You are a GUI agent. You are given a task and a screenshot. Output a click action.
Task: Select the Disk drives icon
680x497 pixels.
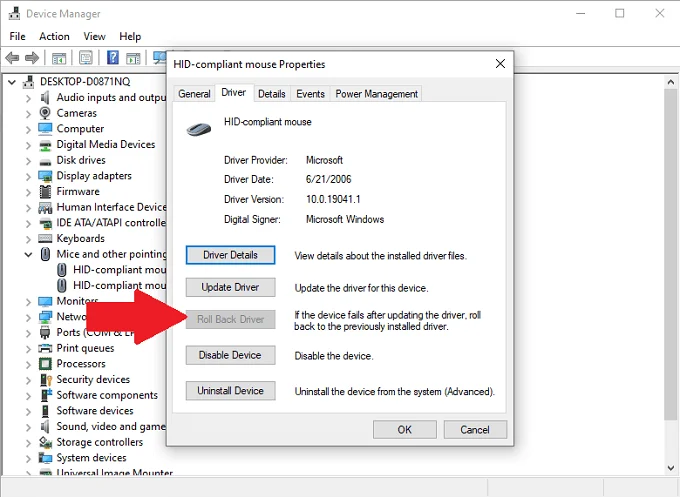click(45, 161)
